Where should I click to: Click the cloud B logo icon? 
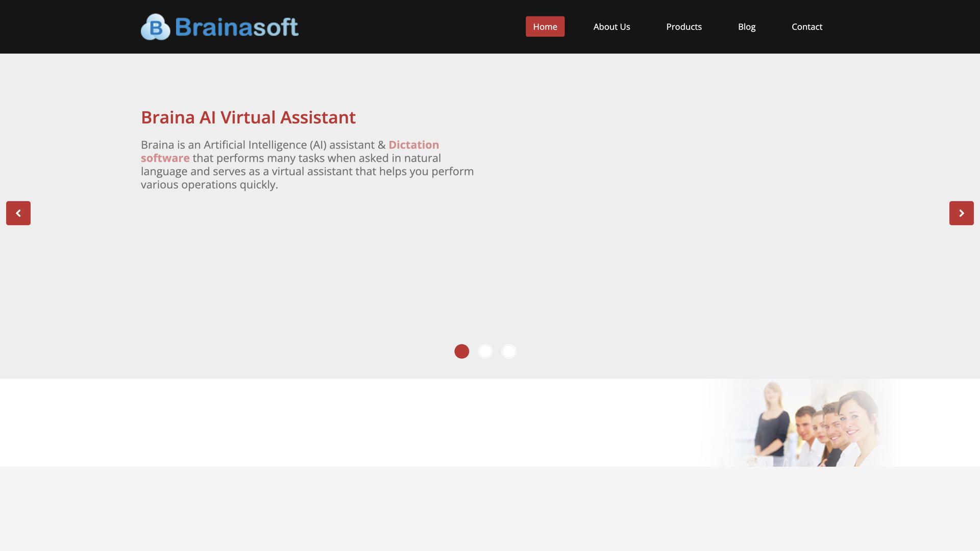pyautogui.click(x=155, y=27)
